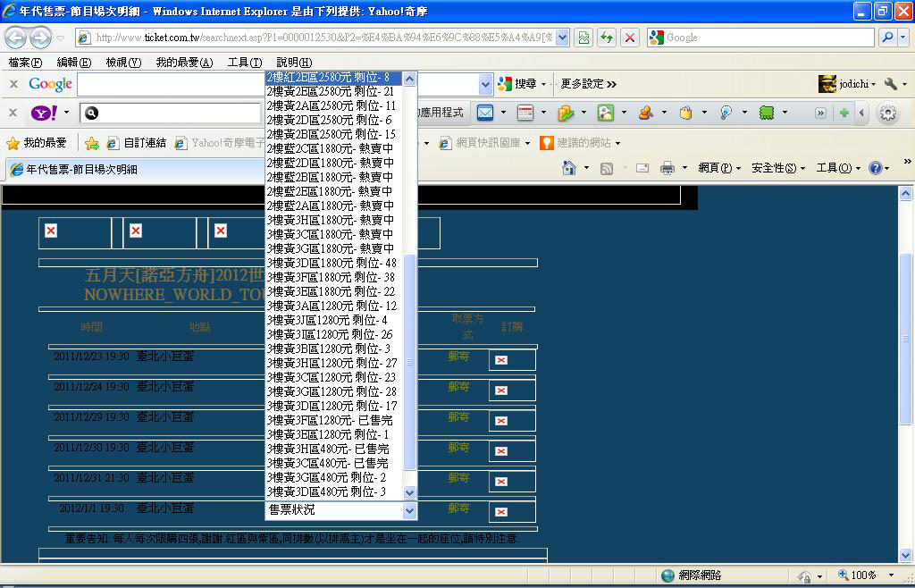The width and height of the screenshot is (915, 588).
Task: Click the Yahoo auctions gavel icon
Action: pos(645,113)
